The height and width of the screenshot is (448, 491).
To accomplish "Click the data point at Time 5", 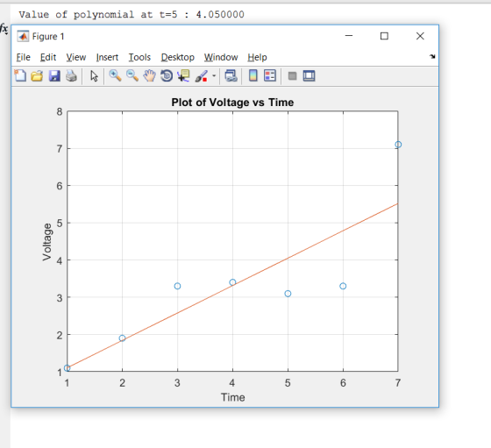I will point(288,294).
